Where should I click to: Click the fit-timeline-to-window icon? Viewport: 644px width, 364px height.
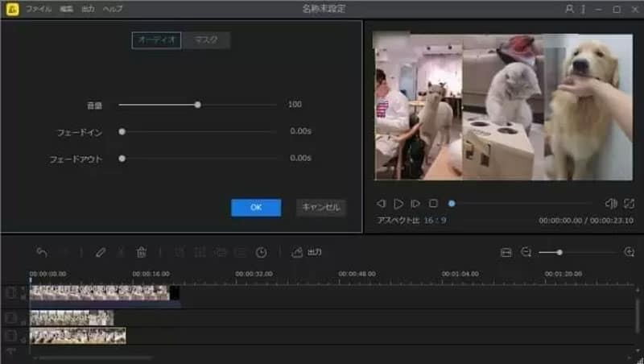(x=506, y=252)
